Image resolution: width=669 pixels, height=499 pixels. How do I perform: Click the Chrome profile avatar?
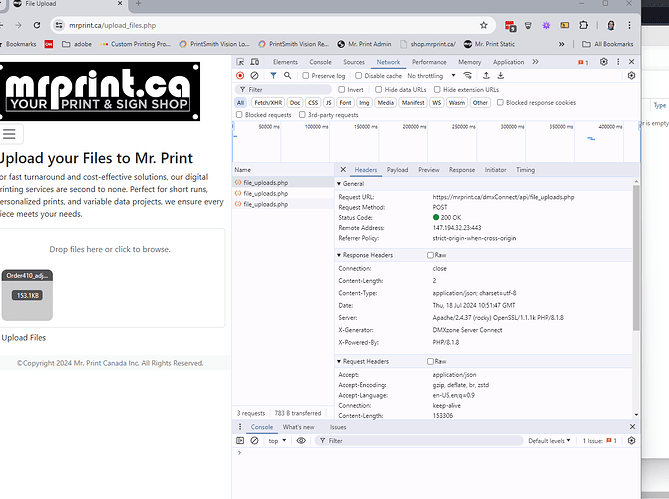click(611, 25)
